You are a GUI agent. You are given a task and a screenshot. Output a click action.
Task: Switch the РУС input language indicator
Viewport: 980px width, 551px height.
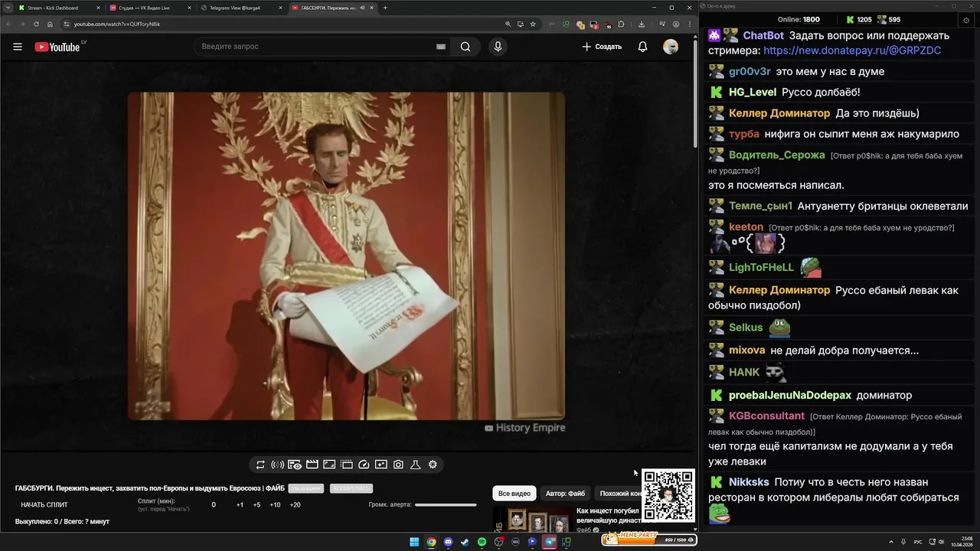click(918, 542)
